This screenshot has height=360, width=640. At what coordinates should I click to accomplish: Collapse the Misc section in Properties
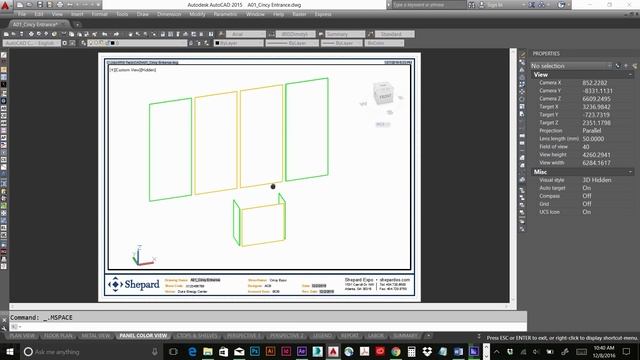point(630,172)
